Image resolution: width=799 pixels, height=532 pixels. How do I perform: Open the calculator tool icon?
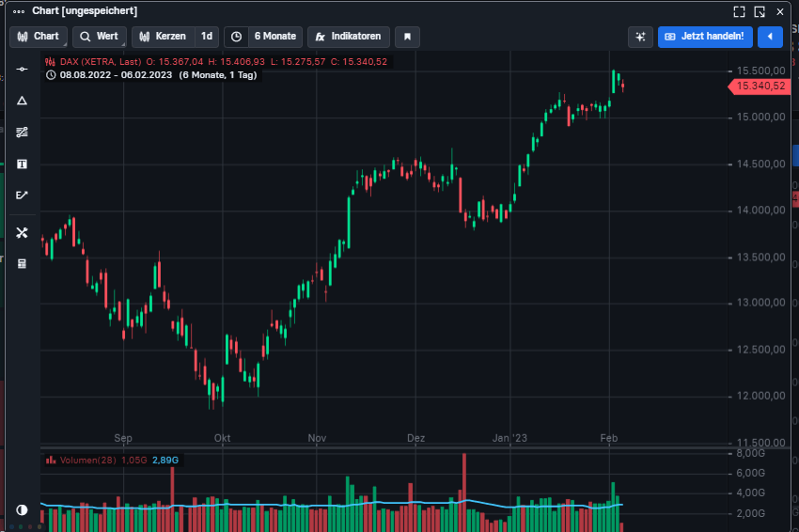[x=22, y=264]
